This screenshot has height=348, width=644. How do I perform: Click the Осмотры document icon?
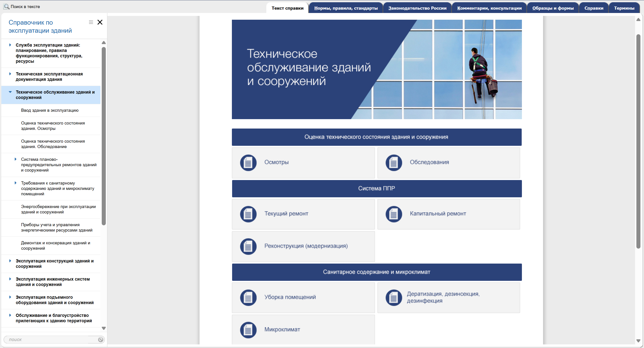point(248,163)
